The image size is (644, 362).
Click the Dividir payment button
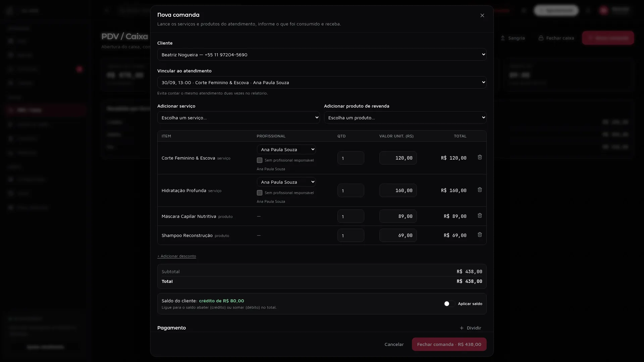470,328
